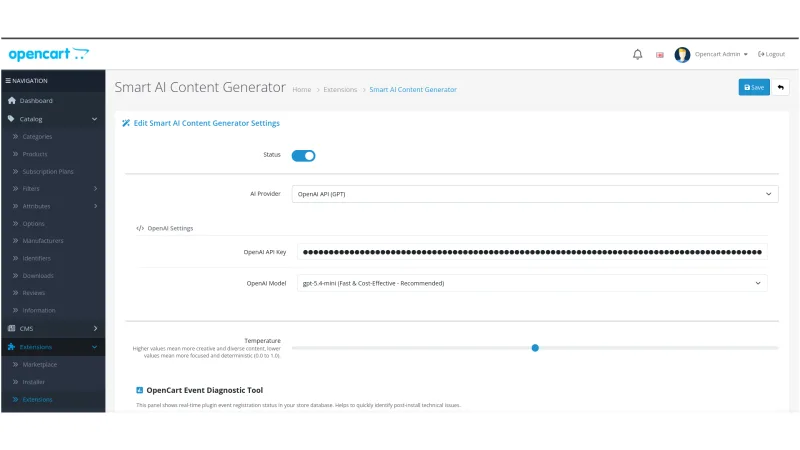Click the Temperature slider handle

click(535, 348)
